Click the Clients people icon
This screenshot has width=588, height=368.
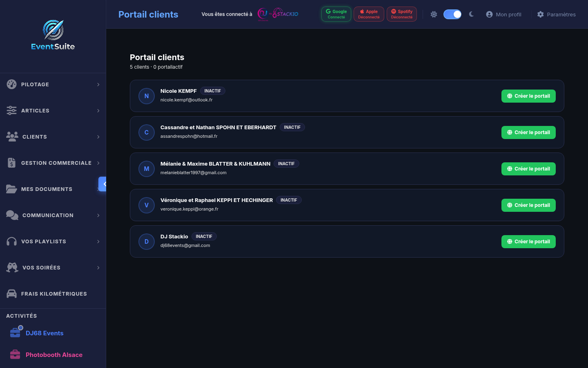pos(11,137)
